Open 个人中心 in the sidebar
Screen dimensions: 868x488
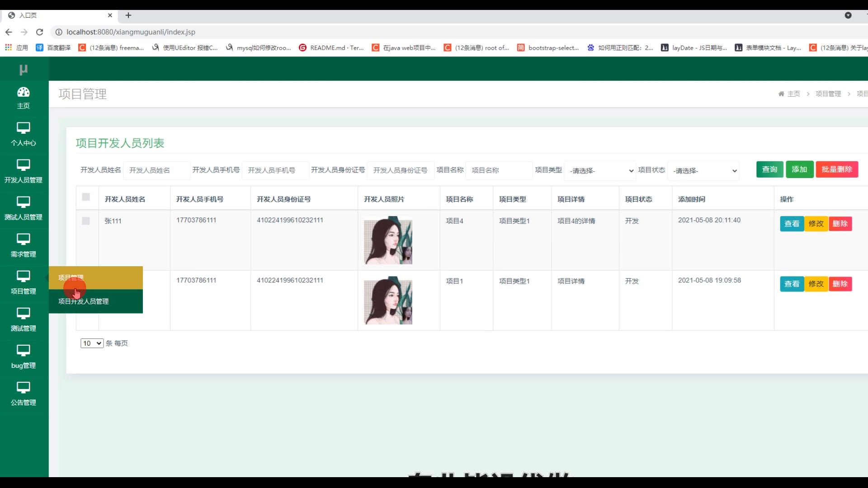24,135
